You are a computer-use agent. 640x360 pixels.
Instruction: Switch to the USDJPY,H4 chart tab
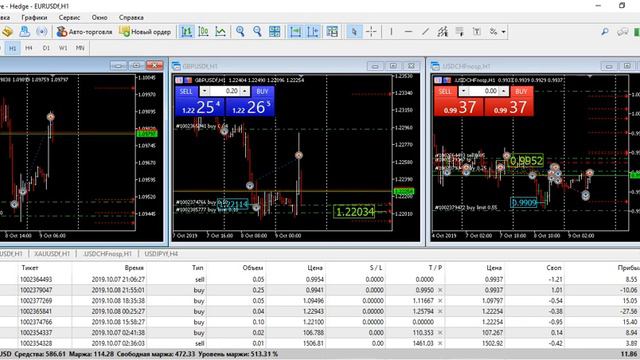pyautogui.click(x=161, y=254)
